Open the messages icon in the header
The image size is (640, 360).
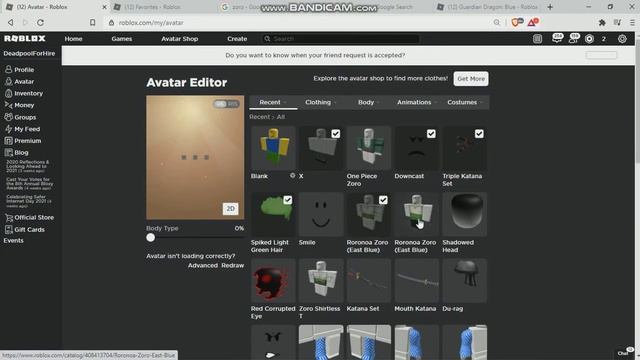pyautogui.click(x=557, y=38)
